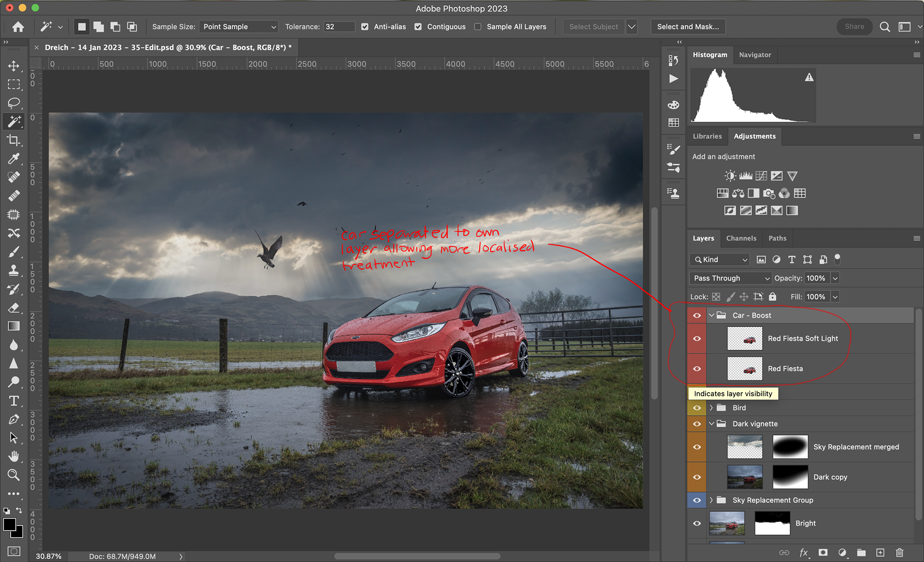Image resolution: width=924 pixels, height=562 pixels.
Task: Expand the Sky Replacement Group
Action: pyautogui.click(x=711, y=500)
